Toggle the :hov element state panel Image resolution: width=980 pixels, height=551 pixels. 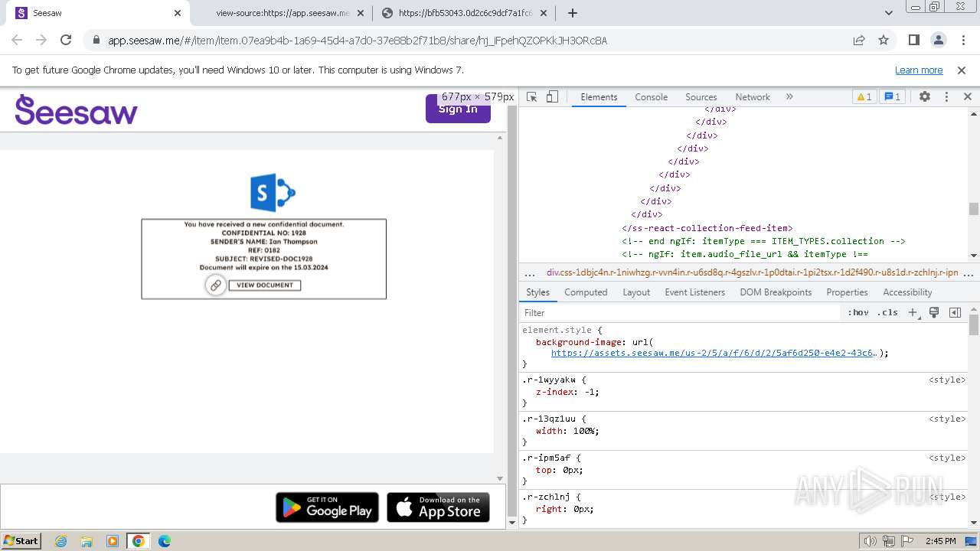(858, 313)
